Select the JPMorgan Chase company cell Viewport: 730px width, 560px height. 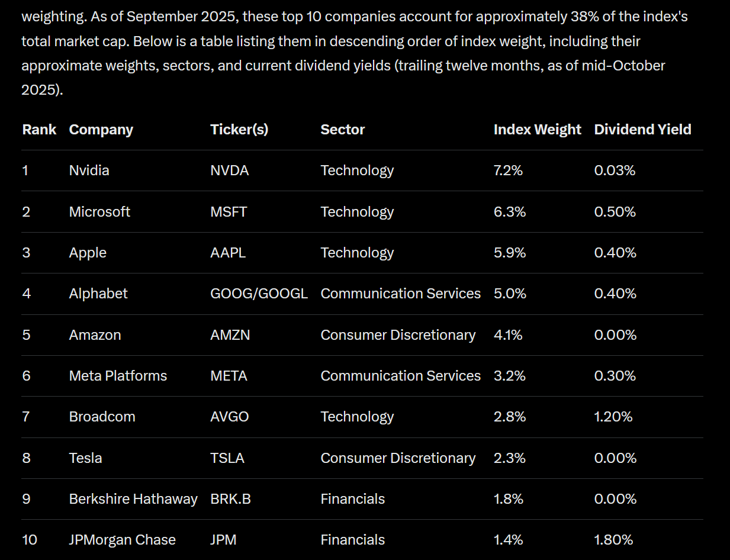pos(123,540)
